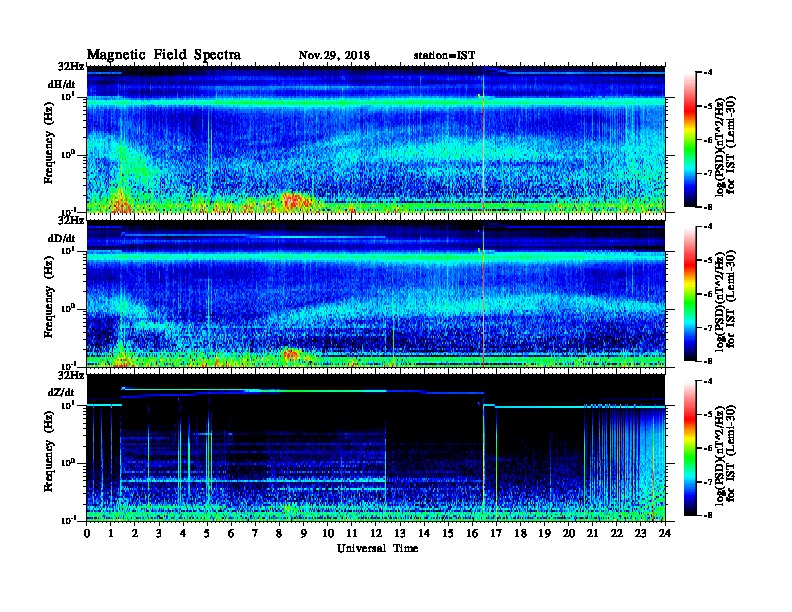
Task: Click hour tick label "8" on the time axis
Action: click(279, 533)
